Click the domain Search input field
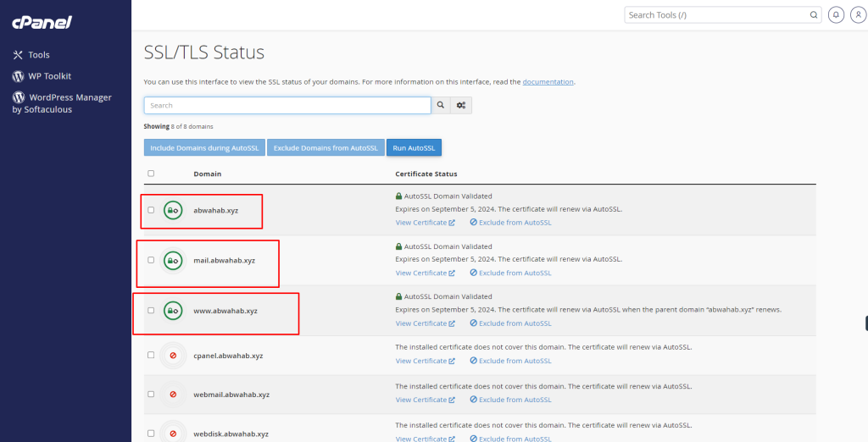The height and width of the screenshot is (442, 868). tap(287, 106)
